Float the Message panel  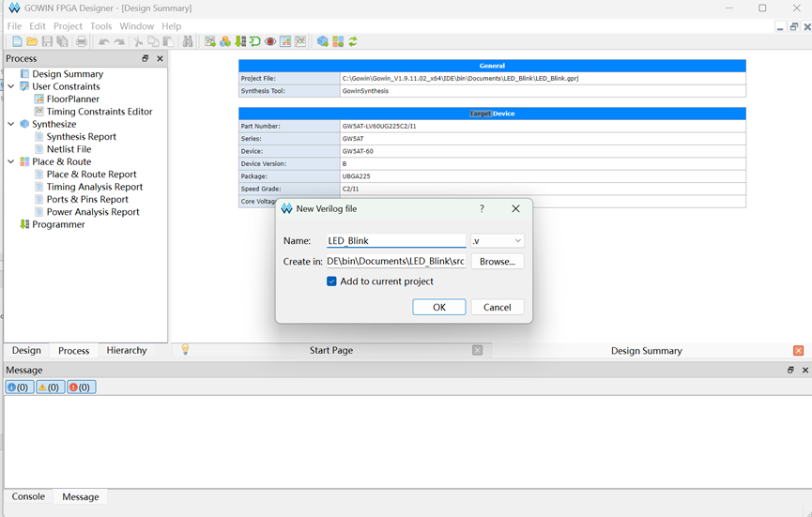click(790, 370)
